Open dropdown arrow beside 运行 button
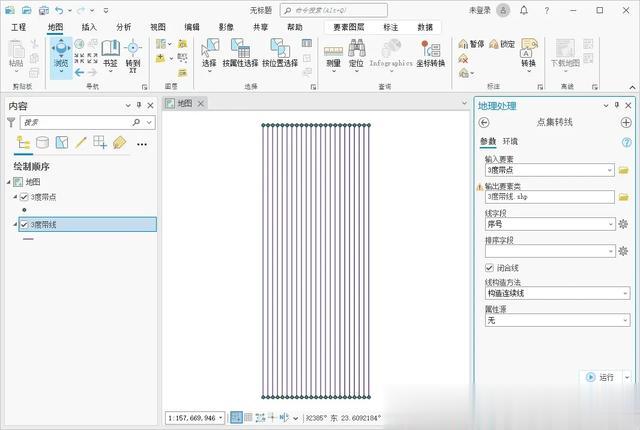The width and height of the screenshot is (640, 430). (x=627, y=378)
